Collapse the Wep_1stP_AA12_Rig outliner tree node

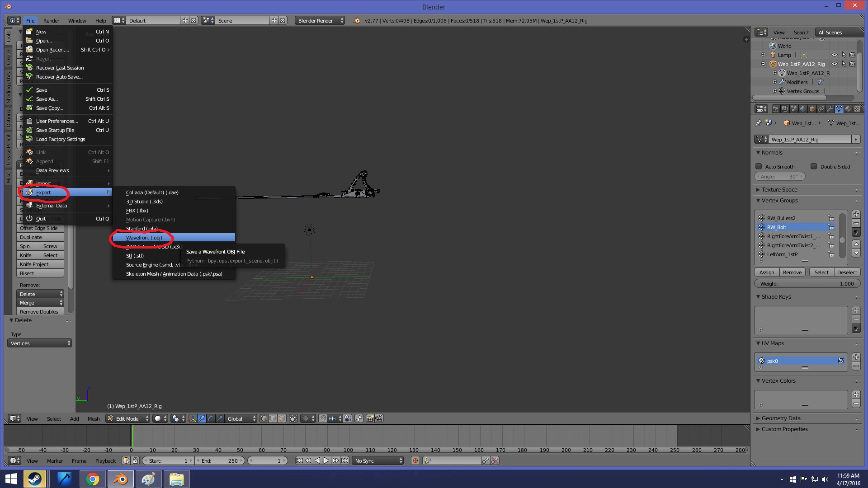pyautogui.click(x=763, y=64)
